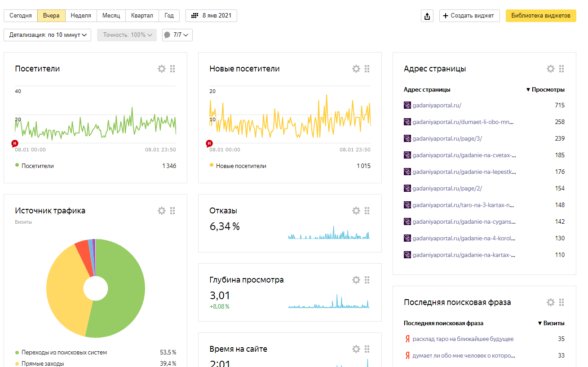
Task: Click the export/share icon button
Action: (x=427, y=16)
